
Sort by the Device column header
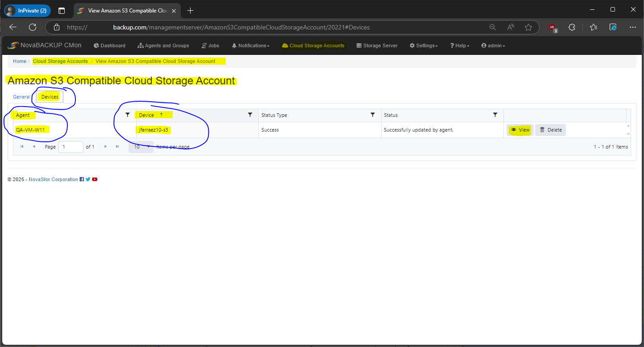tap(146, 115)
